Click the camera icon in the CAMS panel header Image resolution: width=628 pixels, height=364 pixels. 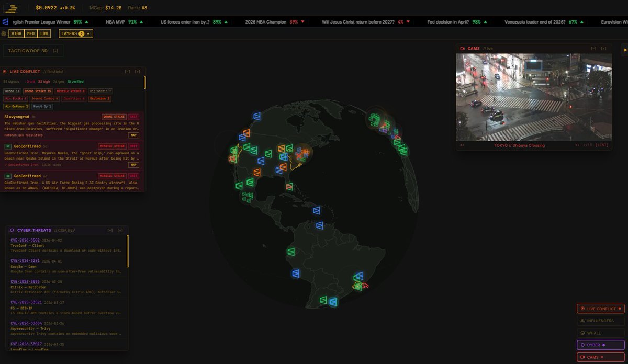pos(462,48)
